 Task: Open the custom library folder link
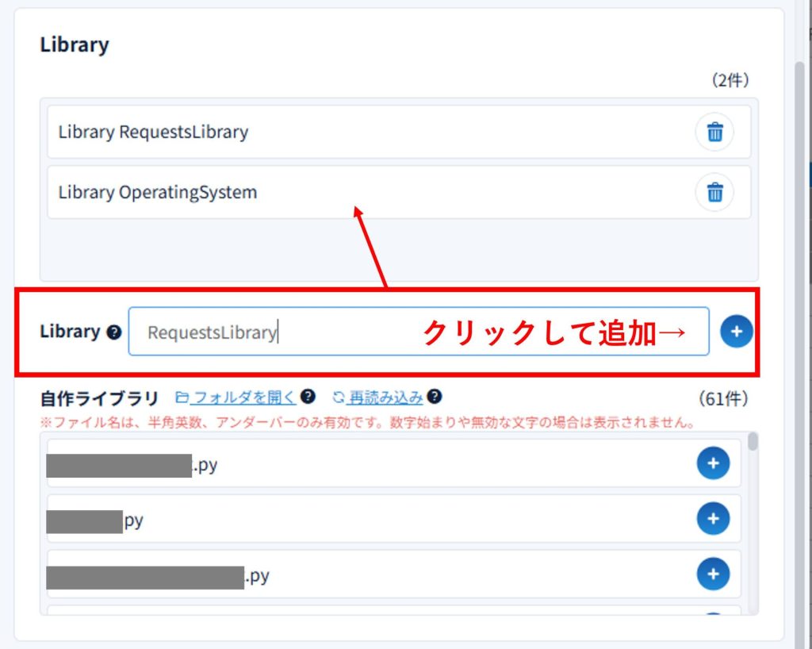[x=243, y=397]
